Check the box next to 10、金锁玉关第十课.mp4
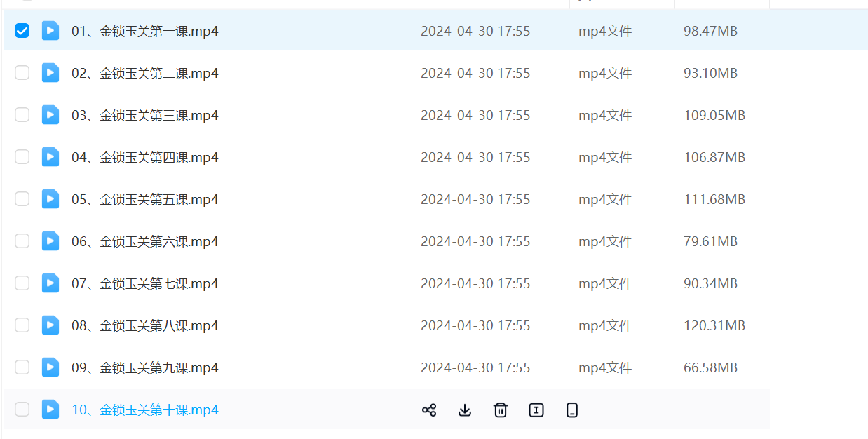The width and height of the screenshot is (868, 439). click(x=22, y=410)
